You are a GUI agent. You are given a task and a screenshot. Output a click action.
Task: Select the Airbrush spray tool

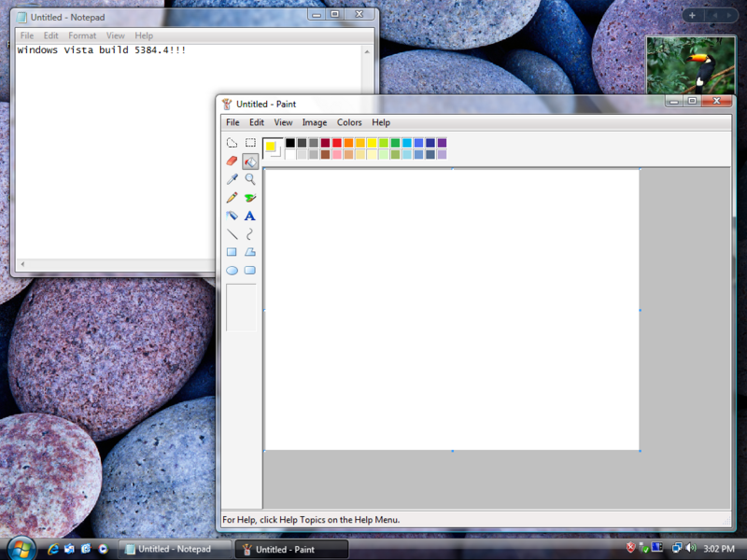232,216
